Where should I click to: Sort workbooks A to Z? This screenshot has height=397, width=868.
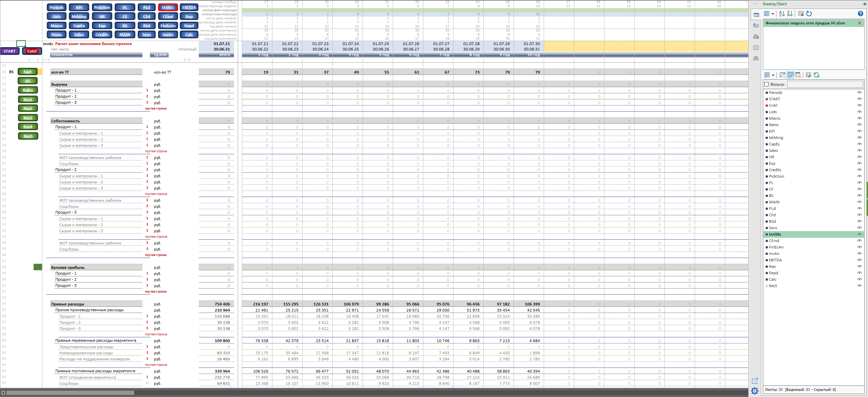[782, 14]
